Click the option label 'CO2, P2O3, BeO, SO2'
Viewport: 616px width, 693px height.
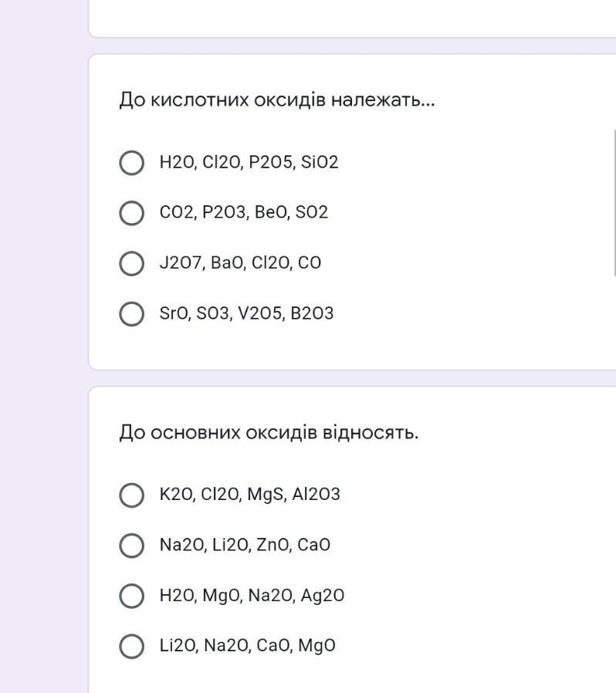[244, 212]
